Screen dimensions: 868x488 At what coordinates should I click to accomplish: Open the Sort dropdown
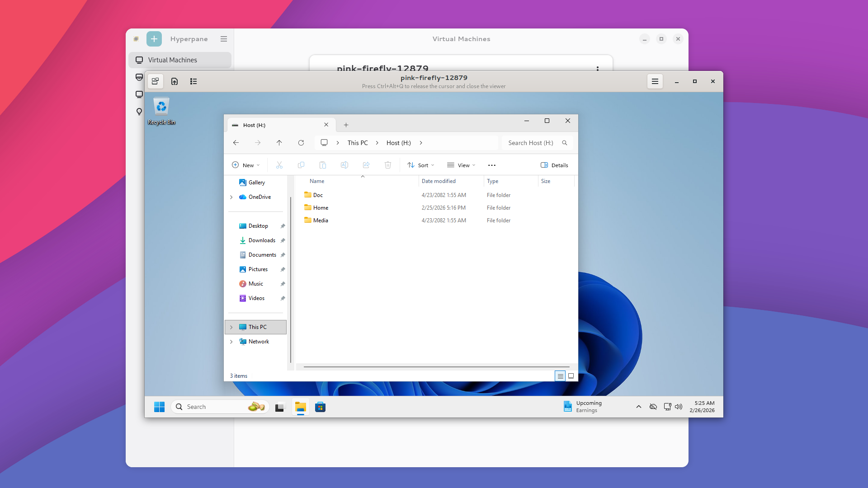point(420,165)
